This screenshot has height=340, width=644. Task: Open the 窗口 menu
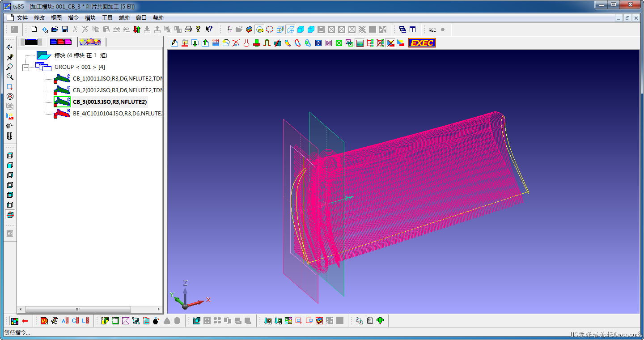click(141, 18)
